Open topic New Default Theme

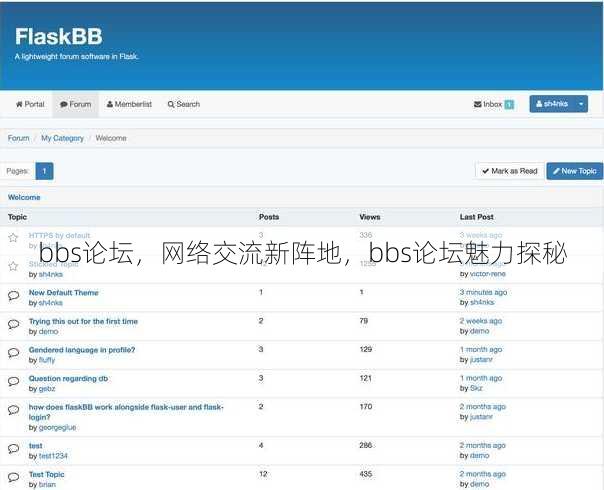click(x=64, y=293)
